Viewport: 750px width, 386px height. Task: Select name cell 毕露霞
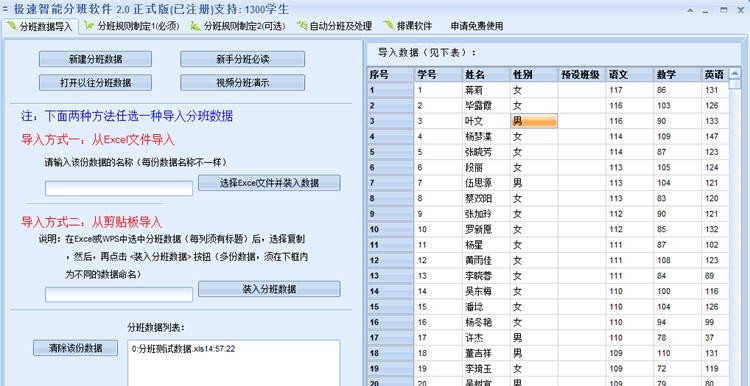point(486,105)
